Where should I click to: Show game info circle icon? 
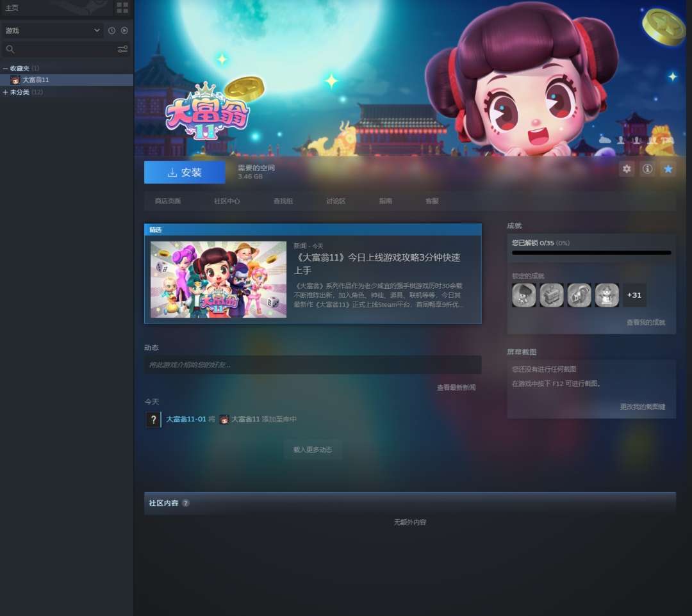tap(647, 169)
